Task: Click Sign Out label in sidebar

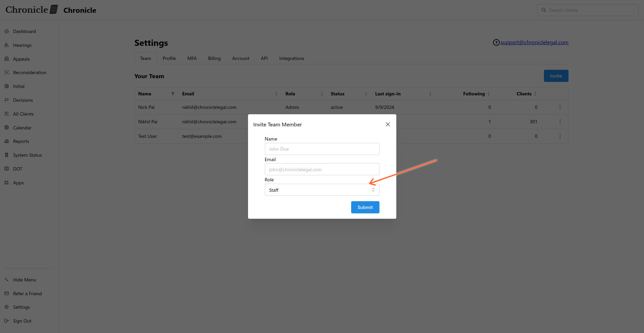Action: click(x=22, y=321)
